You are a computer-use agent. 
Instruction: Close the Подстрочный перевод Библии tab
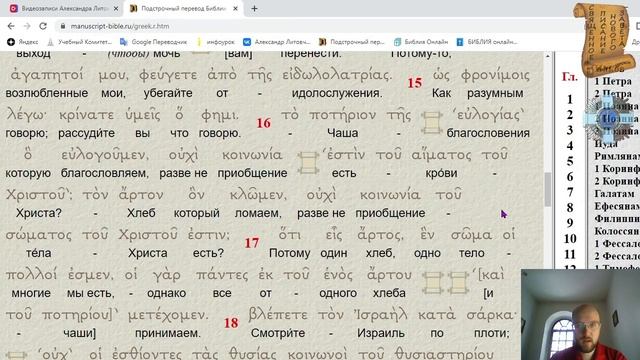[x=236, y=8]
